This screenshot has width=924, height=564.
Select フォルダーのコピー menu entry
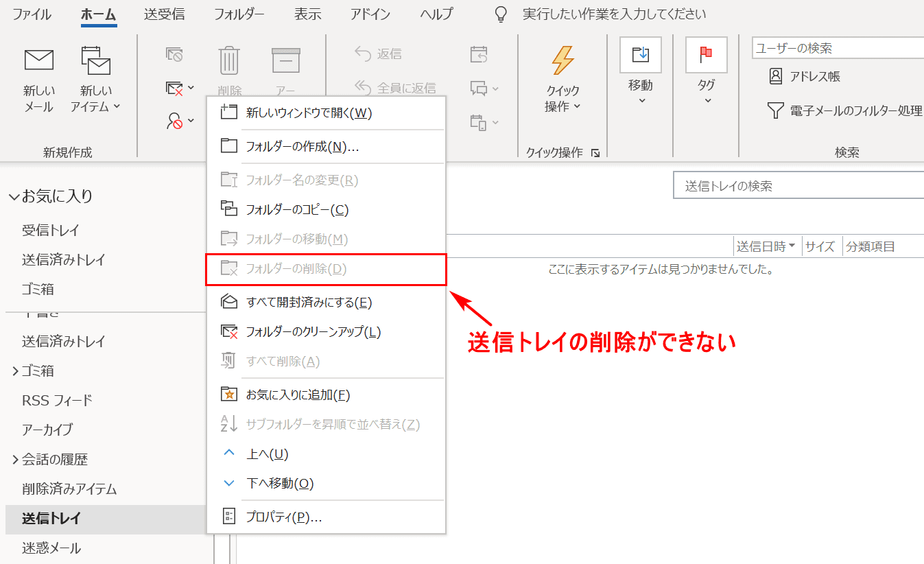297,210
